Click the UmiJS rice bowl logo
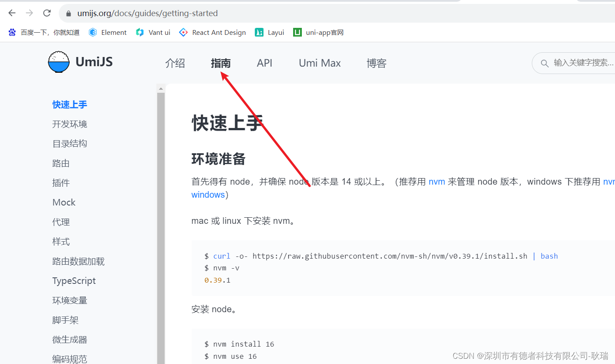615x364 pixels. 58,62
